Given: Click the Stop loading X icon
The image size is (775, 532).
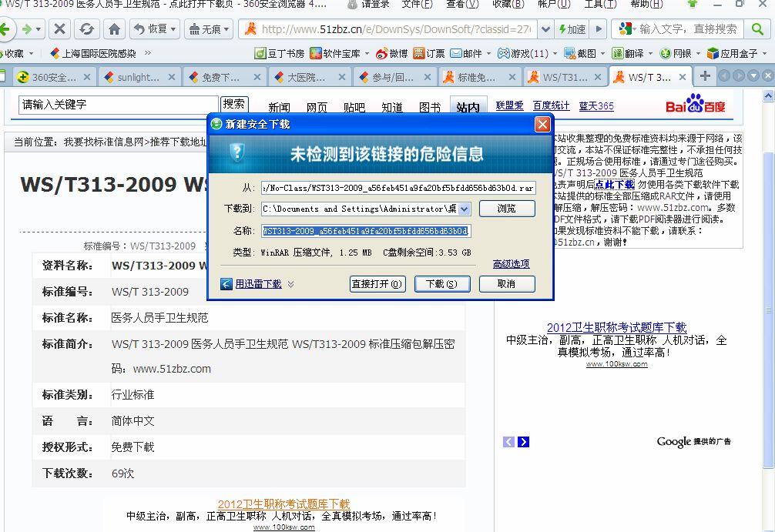Looking at the screenshot, I should (59, 29).
